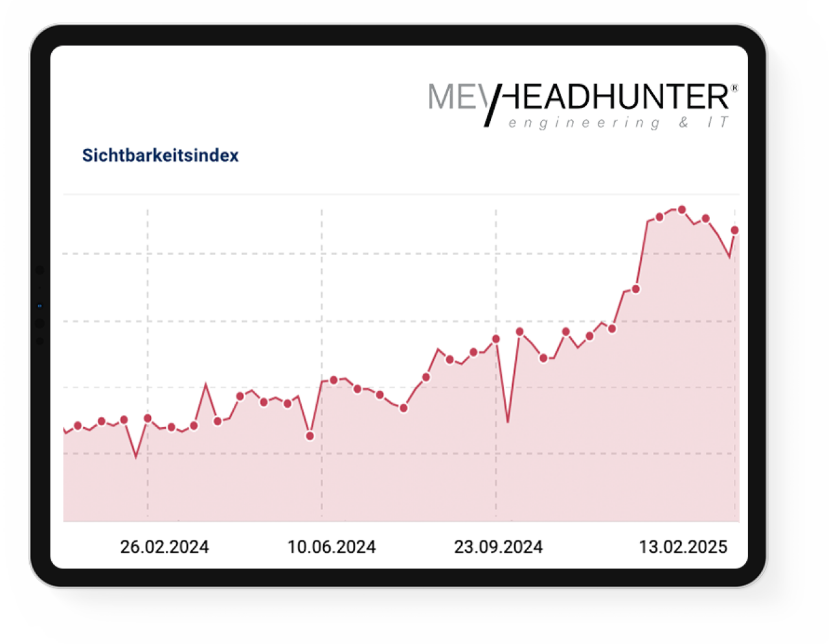The height and width of the screenshot is (644, 829).
Task: Select the data point right after the September dip
Action: pyautogui.click(x=519, y=331)
